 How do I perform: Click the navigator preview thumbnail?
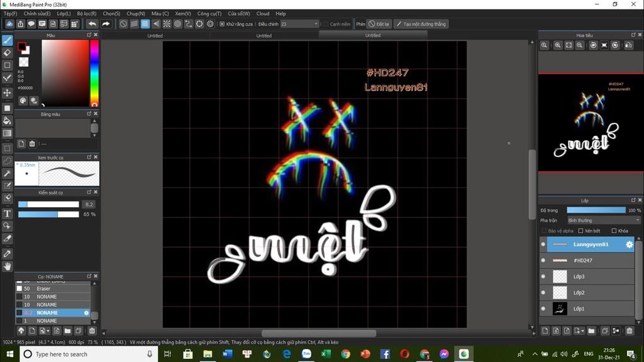[591, 123]
